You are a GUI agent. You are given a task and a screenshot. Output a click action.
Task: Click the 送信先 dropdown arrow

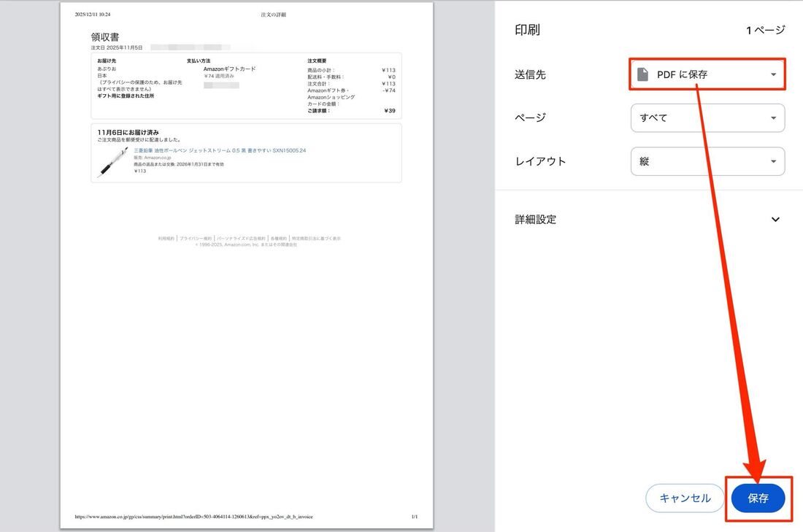pyautogui.click(x=773, y=73)
